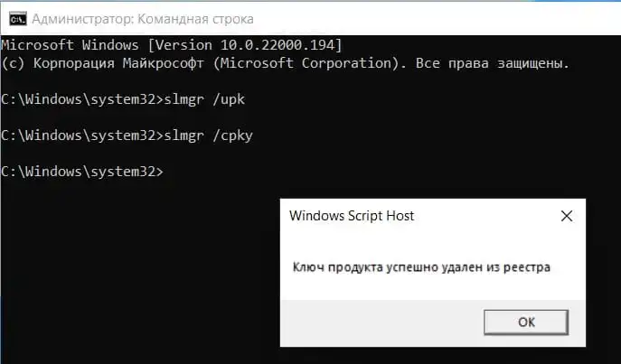
Task: Click the 'Microsoft Windows' text in console
Action: coord(71,45)
